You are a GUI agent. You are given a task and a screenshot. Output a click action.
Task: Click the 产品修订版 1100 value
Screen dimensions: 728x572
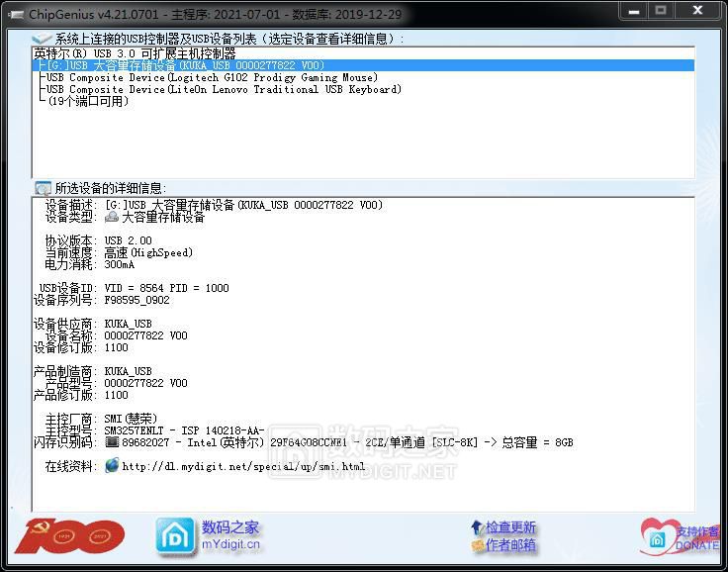(x=116, y=395)
